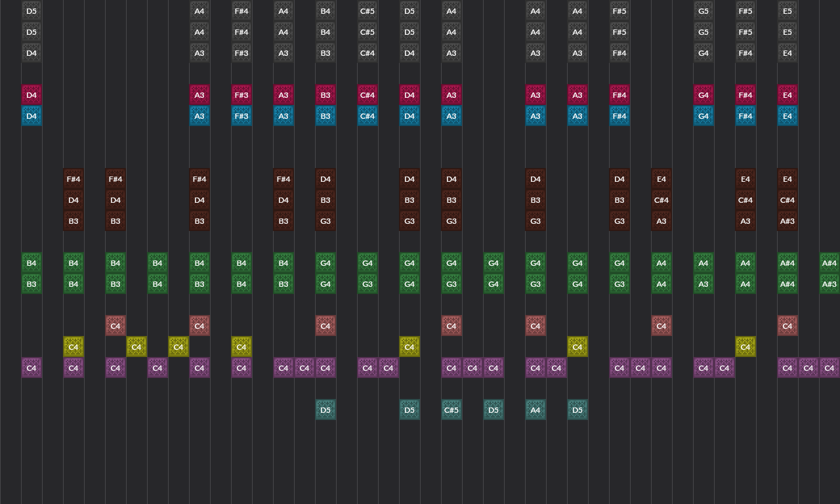
Task: Select the crimson F#3 note block
Action: [x=241, y=95]
